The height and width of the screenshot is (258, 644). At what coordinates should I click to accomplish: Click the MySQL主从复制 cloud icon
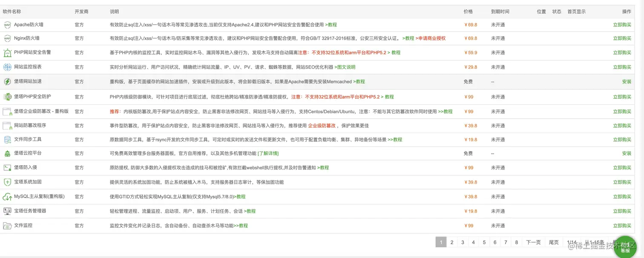[x=7, y=197]
